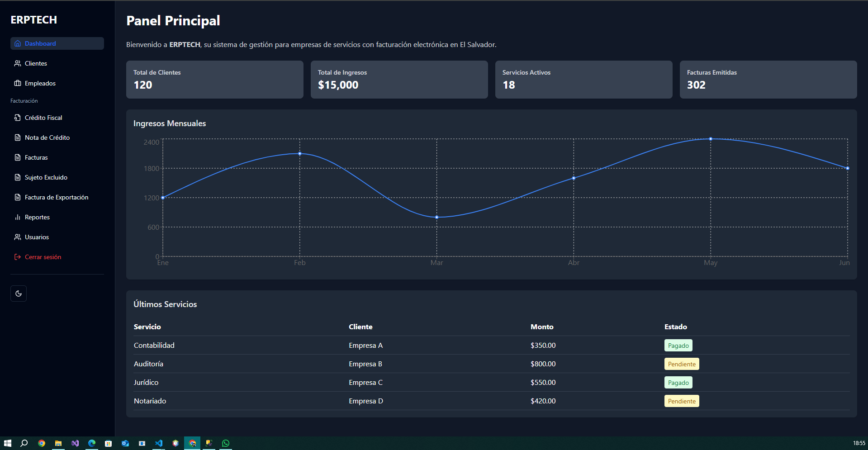
Task: Click the May data point on chart
Action: [711, 139]
